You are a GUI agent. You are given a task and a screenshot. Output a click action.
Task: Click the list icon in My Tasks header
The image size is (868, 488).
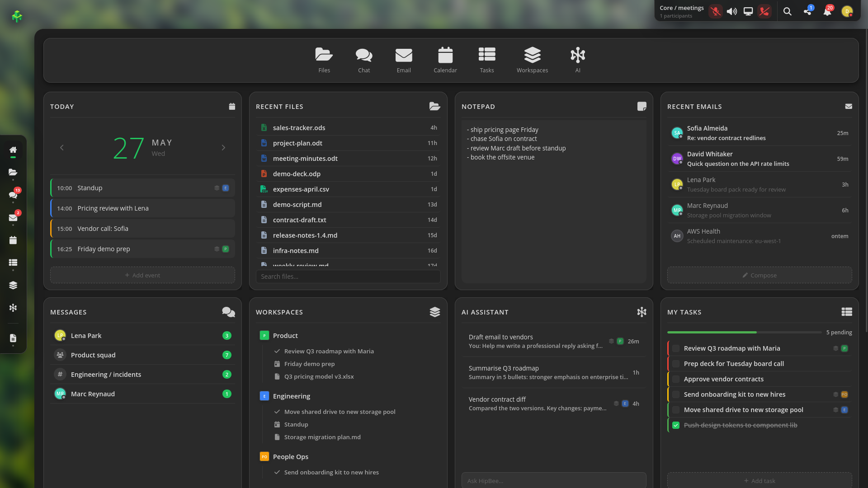pyautogui.click(x=847, y=312)
